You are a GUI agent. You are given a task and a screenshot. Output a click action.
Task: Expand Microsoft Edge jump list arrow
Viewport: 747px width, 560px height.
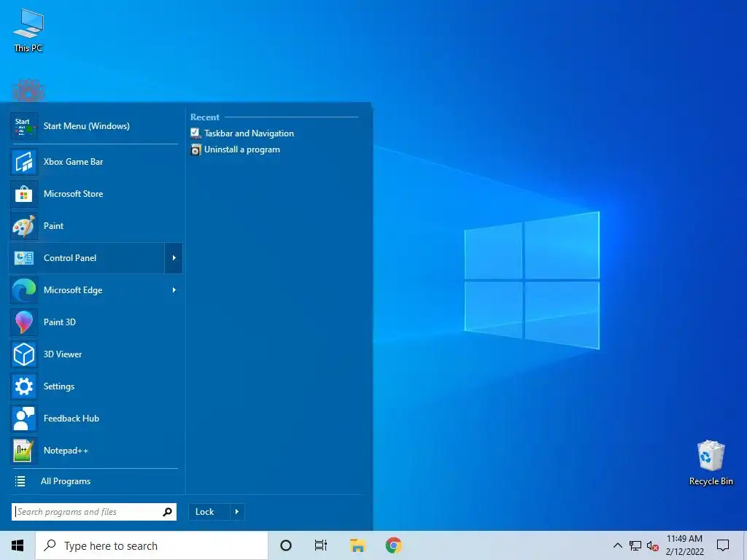click(174, 290)
